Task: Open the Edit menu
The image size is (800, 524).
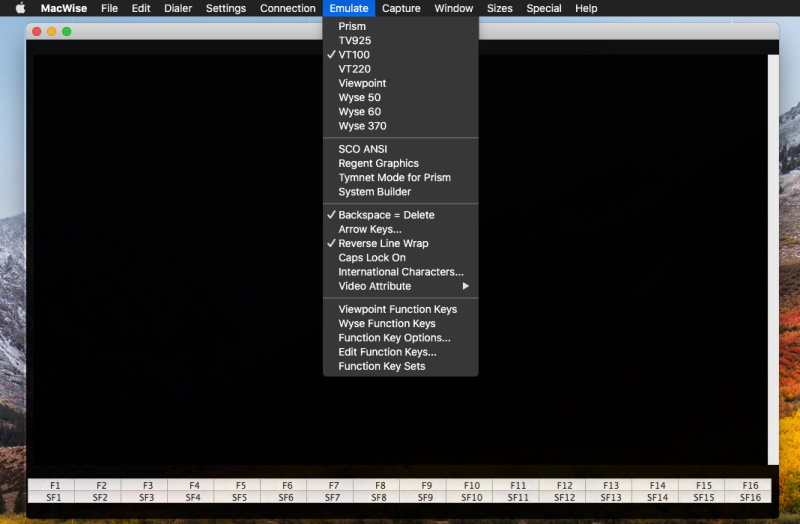Action: tap(141, 8)
